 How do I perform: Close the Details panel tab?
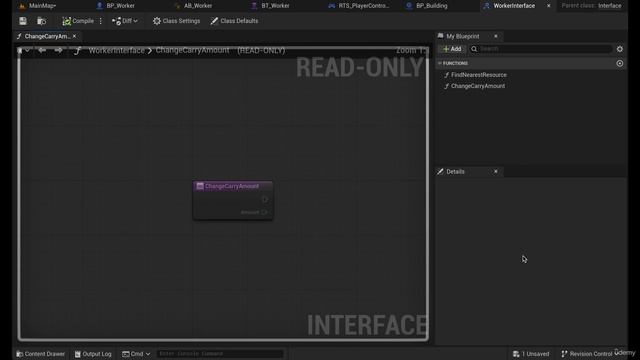[x=496, y=172]
